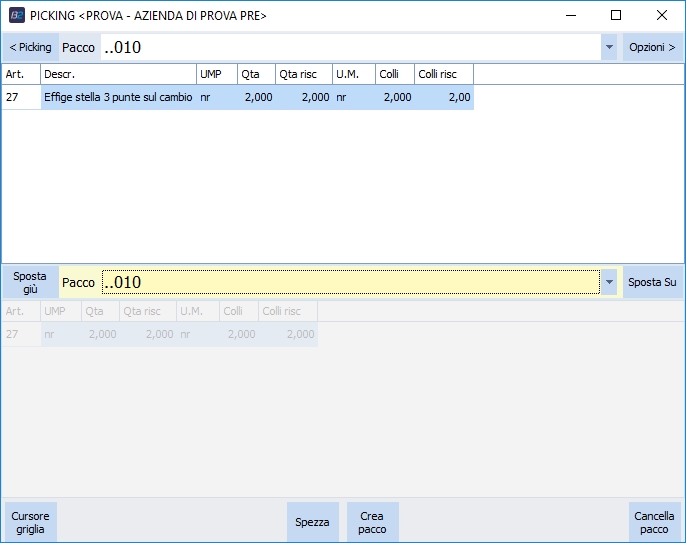Viewport: 686px width, 543px height.
Task: Click the upper grid U.M. column header
Action: pos(354,74)
